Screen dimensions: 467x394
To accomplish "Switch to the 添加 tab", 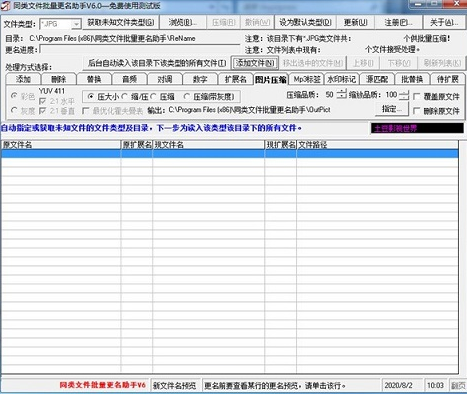I will (23, 79).
